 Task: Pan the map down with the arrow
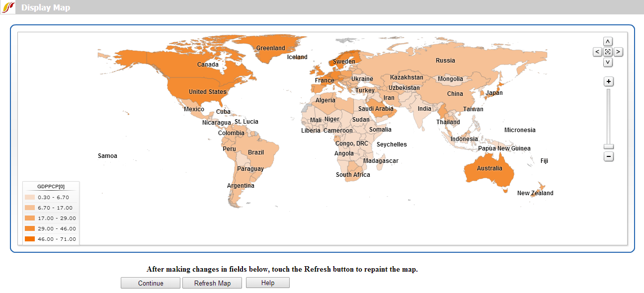point(608,63)
